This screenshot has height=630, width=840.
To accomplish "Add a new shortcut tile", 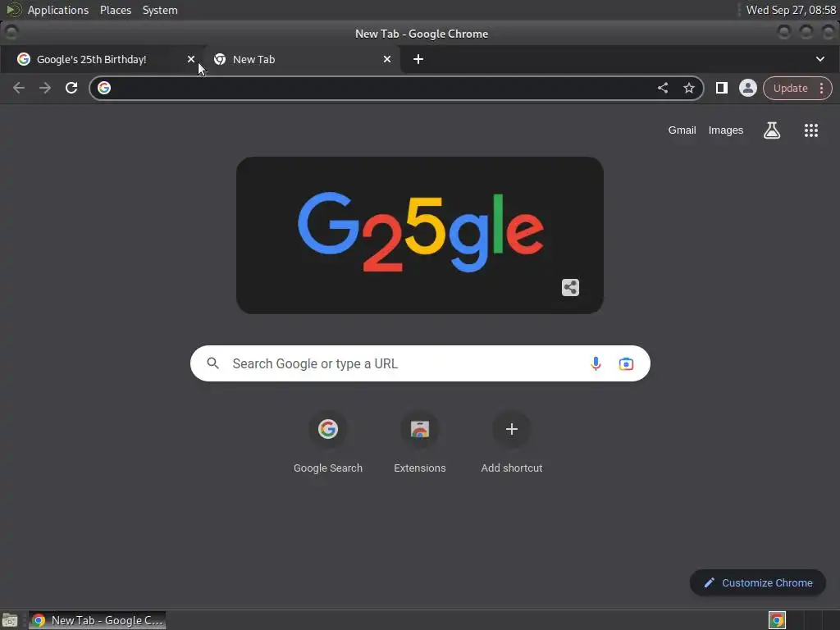I will [512, 444].
